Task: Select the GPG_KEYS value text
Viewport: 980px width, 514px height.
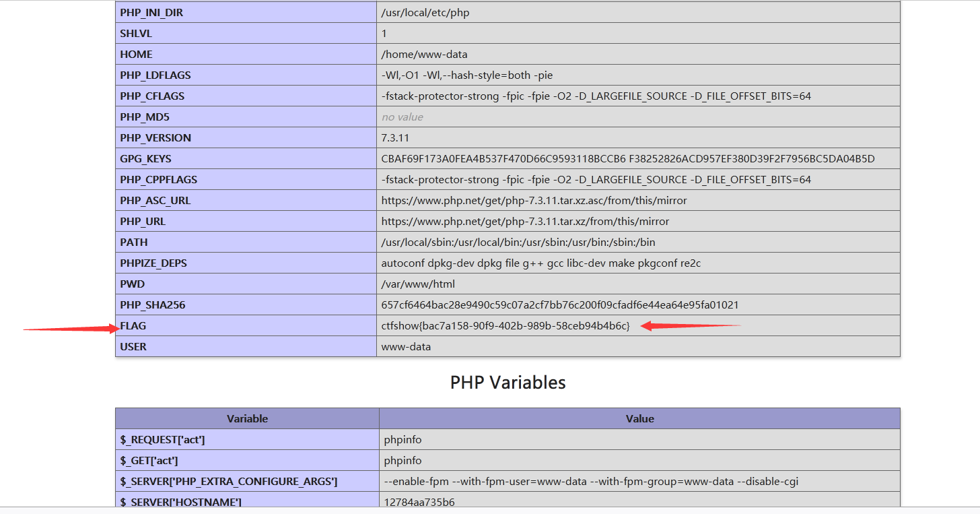Action: [x=628, y=159]
